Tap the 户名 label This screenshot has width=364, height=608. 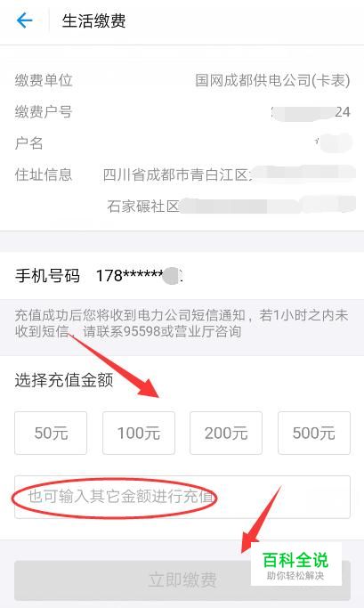29,143
